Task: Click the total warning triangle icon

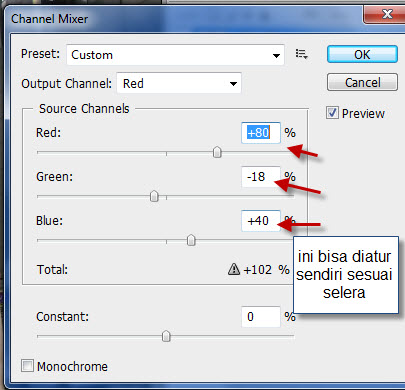Action: 234,269
